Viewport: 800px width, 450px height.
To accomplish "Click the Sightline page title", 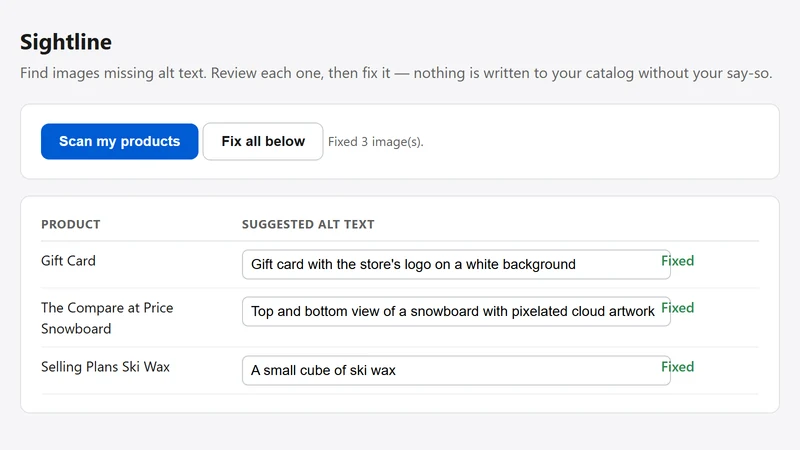I will coord(66,42).
